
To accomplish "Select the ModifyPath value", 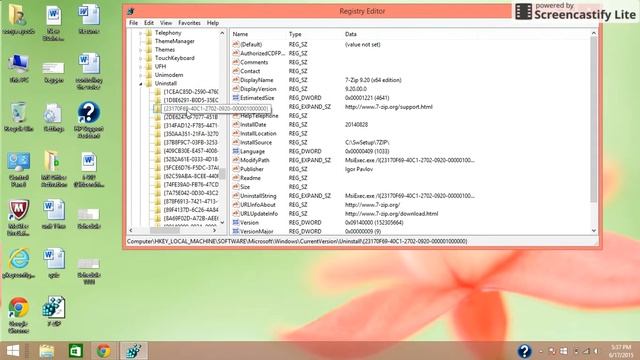I will [255, 160].
